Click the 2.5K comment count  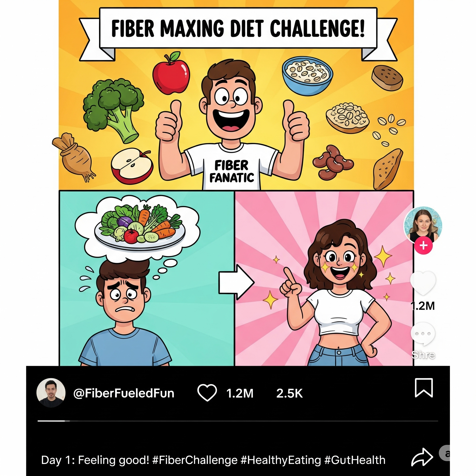click(x=289, y=393)
